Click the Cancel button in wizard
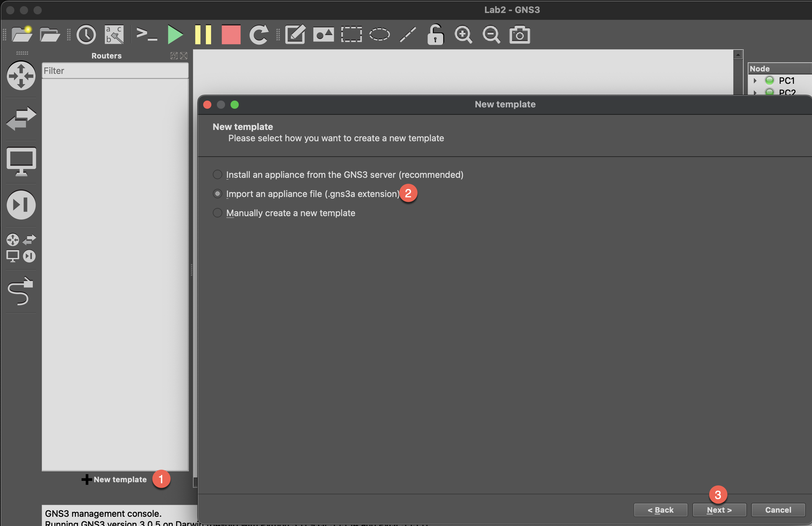The image size is (812, 526). point(778,510)
